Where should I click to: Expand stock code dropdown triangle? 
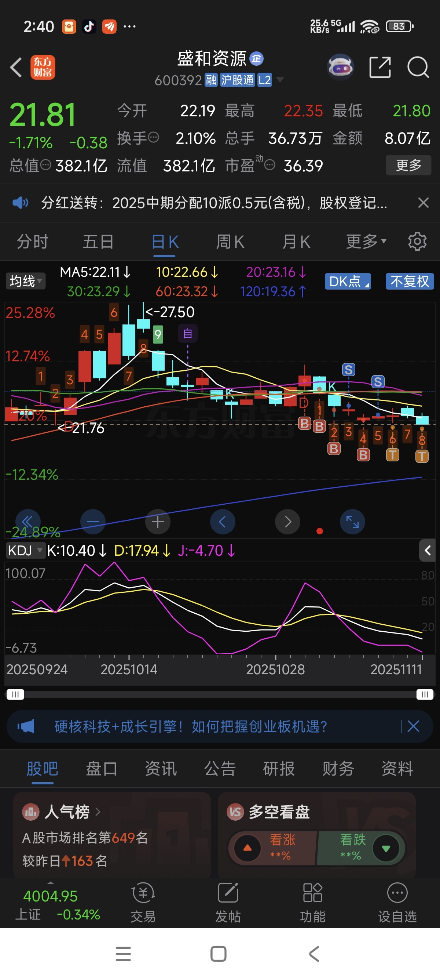pos(280,80)
